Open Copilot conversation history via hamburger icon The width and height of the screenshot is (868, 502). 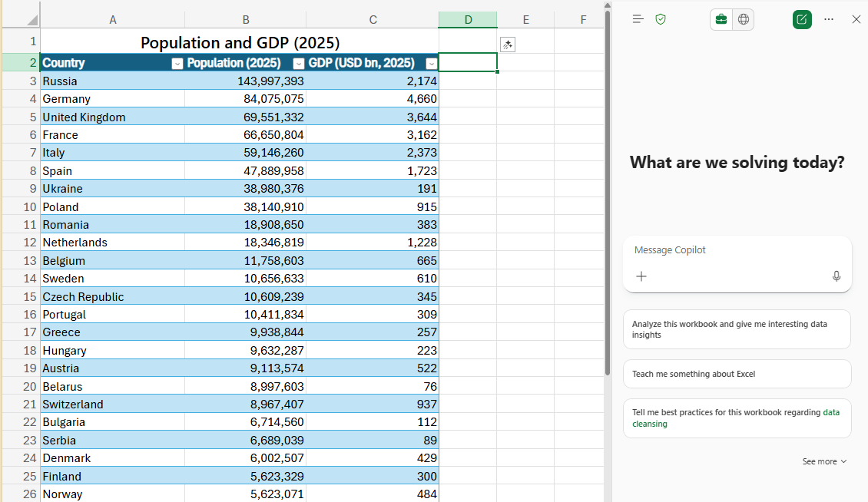tap(638, 19)
